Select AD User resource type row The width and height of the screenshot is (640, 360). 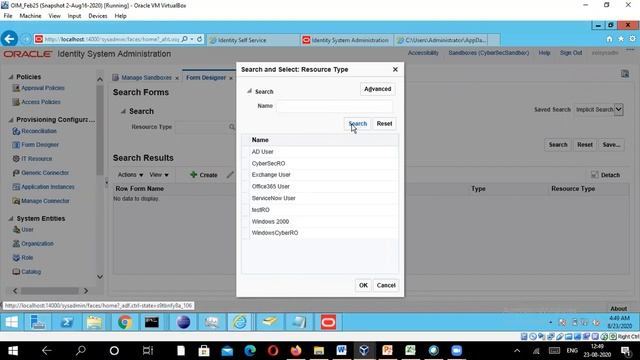coord(320,152)
